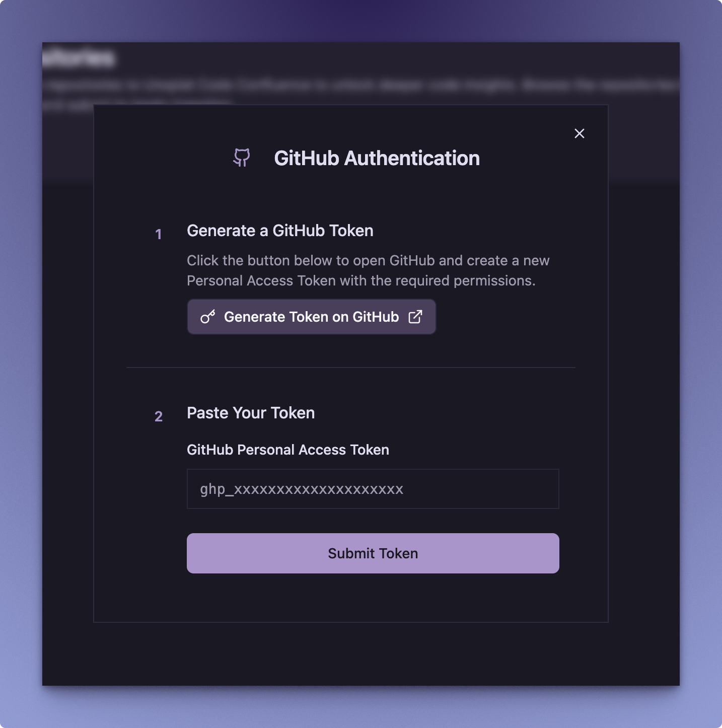Select the ghp_ placeholder text in the field
Screen dimensions: 722x728
point(301,489)
